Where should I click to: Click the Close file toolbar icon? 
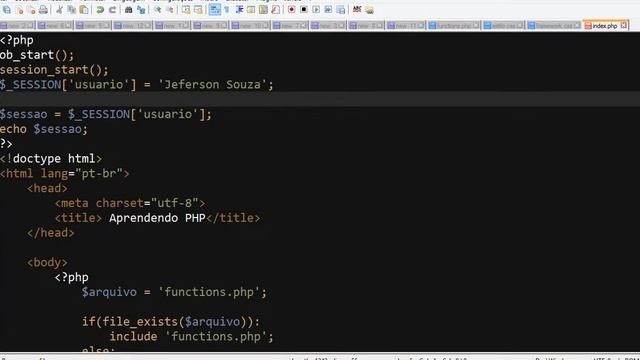[x=20, y=10]
